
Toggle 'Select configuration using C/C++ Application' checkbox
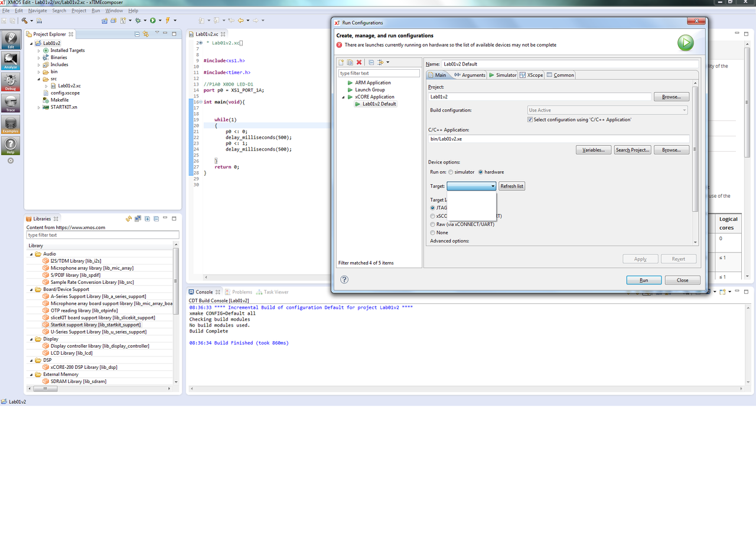coord(530,119)
